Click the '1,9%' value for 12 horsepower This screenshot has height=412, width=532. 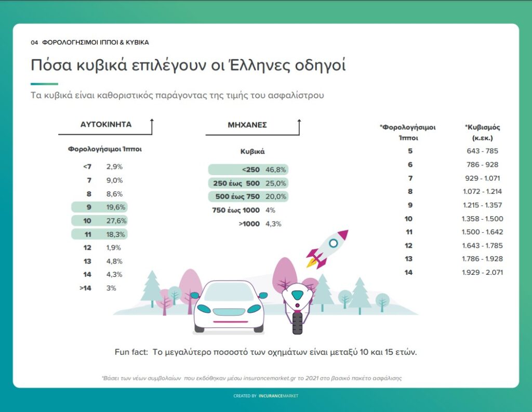114,248
